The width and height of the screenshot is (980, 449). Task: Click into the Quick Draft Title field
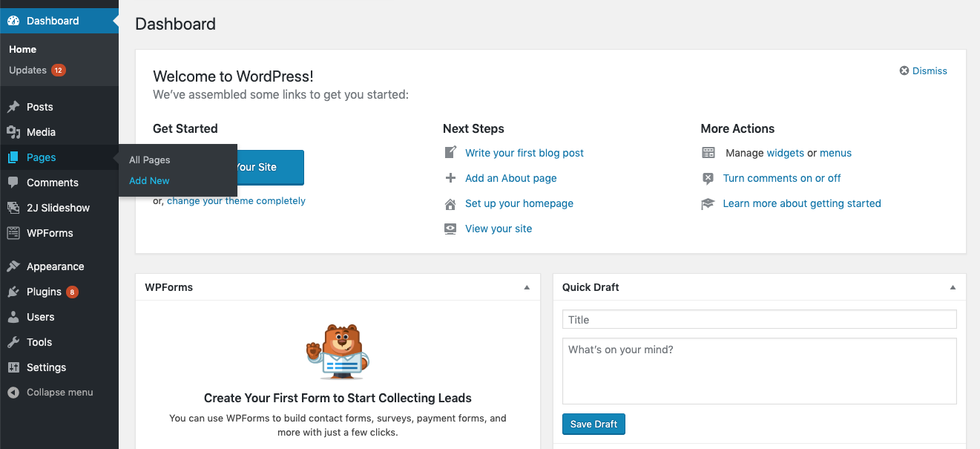pyautogui.click(x=759, y=320)
